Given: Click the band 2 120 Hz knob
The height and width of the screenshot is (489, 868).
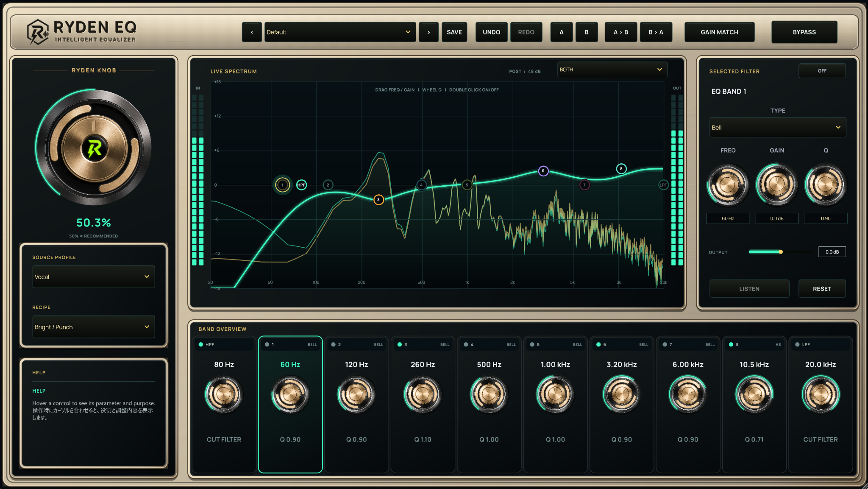Looking at the screenshot, I should [x=356, y=395].
